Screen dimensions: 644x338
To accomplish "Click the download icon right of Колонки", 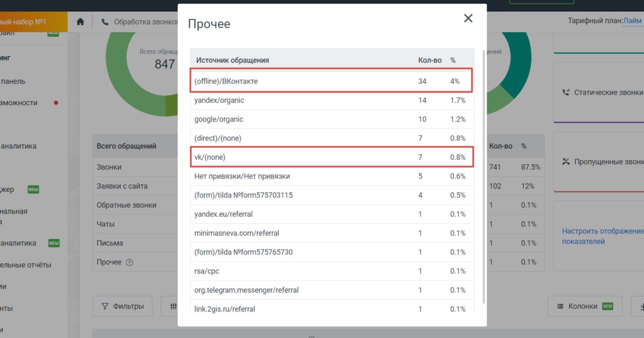I will pos(640,306).
